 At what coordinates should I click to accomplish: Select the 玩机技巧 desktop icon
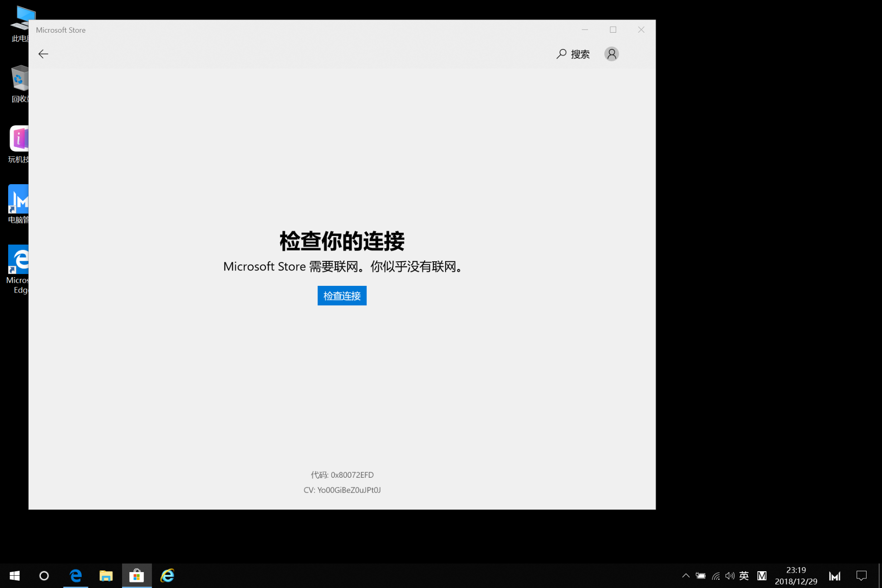pyautogui.click(x=19, y=144)
